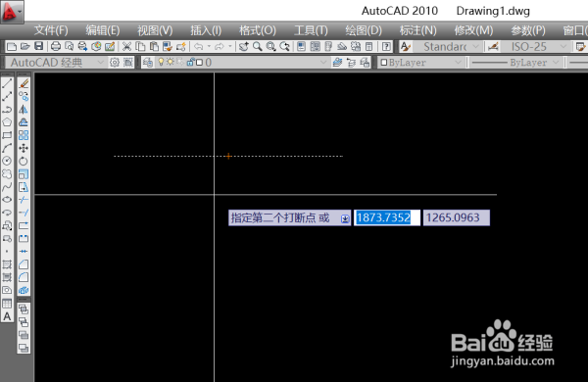The image size is (588, 382).
Task: Open the 修改(M) menu
Action: 473,30
